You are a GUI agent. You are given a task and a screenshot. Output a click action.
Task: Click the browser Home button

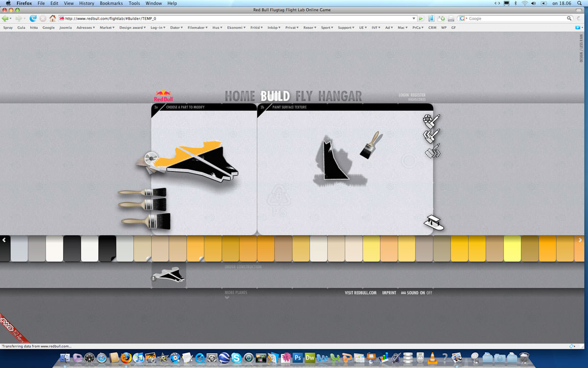(x=52, y=19)
